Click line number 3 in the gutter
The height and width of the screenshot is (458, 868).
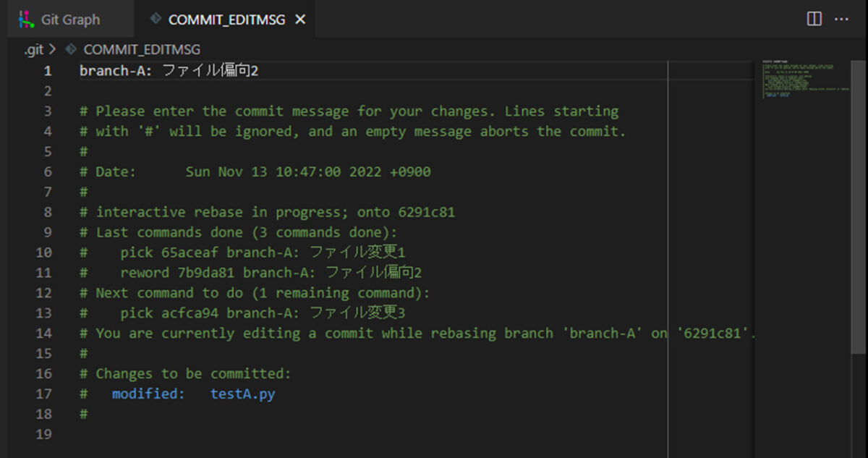[47, 111]
